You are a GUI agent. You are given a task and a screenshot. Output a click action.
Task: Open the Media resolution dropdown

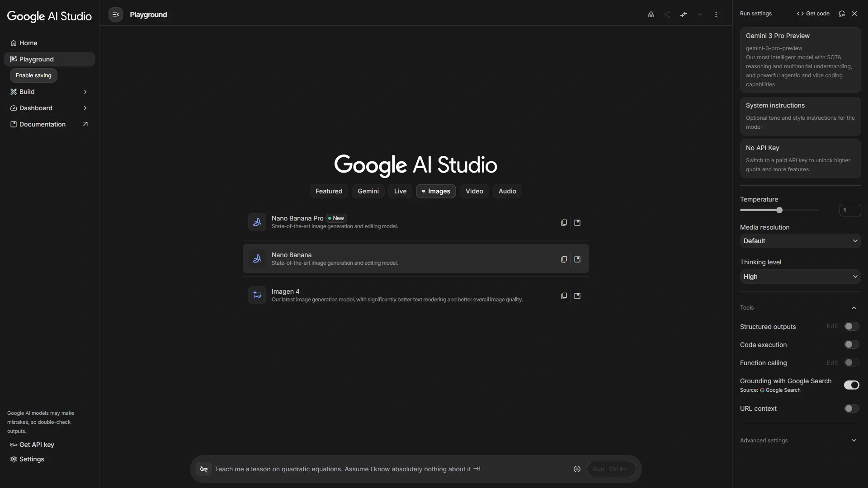pyautogui.click(x=800, y=241)
